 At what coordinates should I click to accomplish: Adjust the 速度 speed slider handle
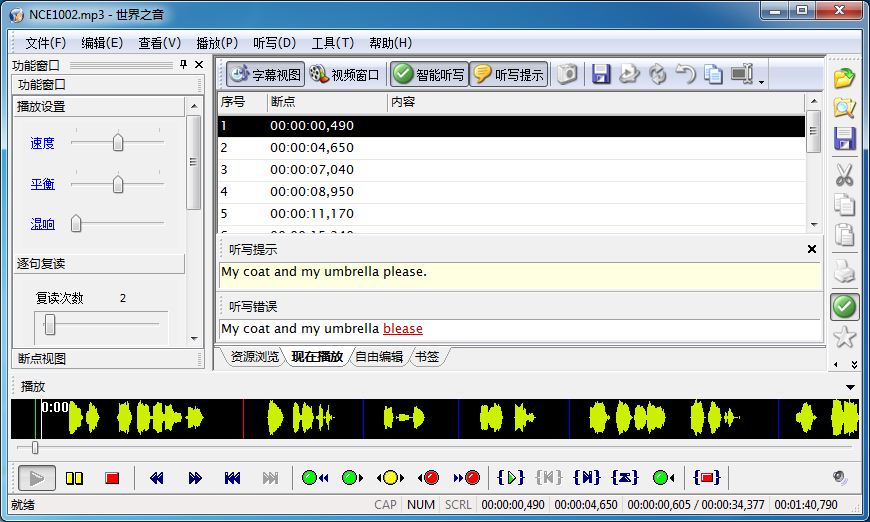click(118, 143)
